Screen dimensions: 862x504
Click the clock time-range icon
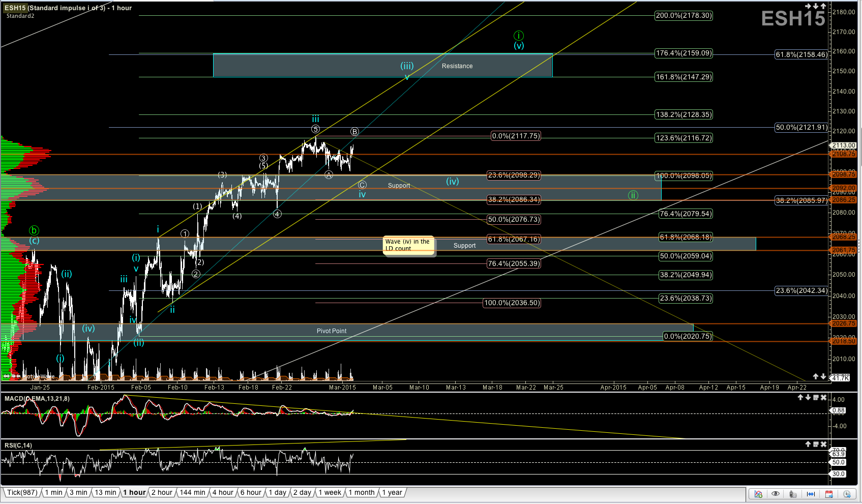point(847,494)
